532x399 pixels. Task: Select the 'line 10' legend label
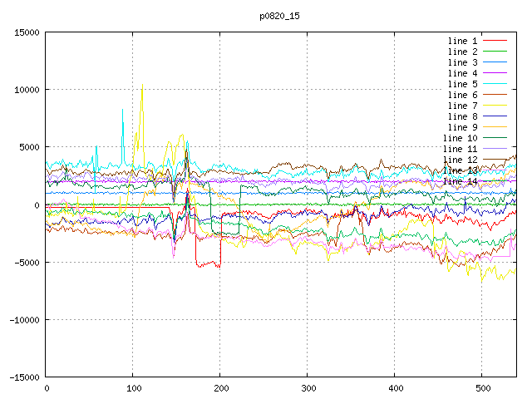[x=460, y=138]
